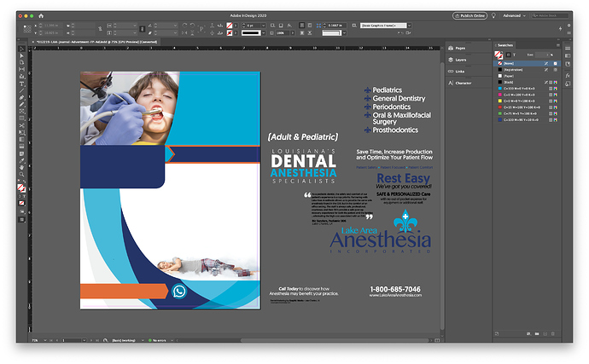Open the fx effects panel icon
The width and height of the screenshot is (589, 364).
point(568,75)
